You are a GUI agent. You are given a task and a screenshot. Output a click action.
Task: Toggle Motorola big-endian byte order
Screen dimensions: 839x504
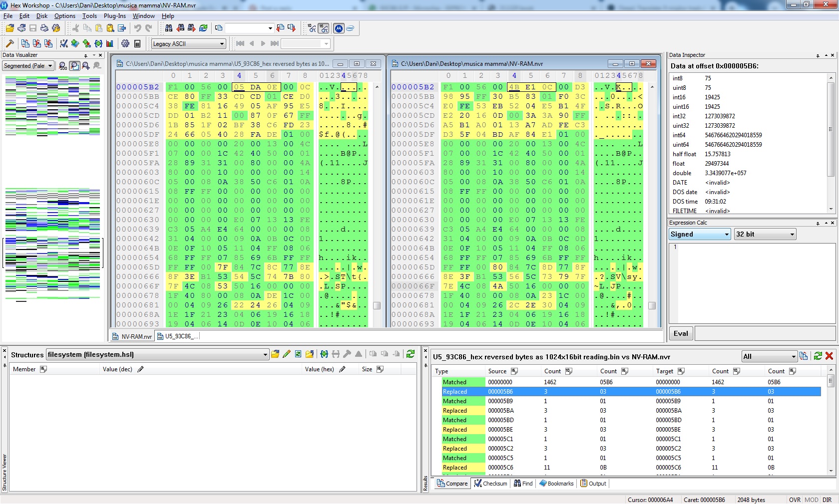point(339,28)
